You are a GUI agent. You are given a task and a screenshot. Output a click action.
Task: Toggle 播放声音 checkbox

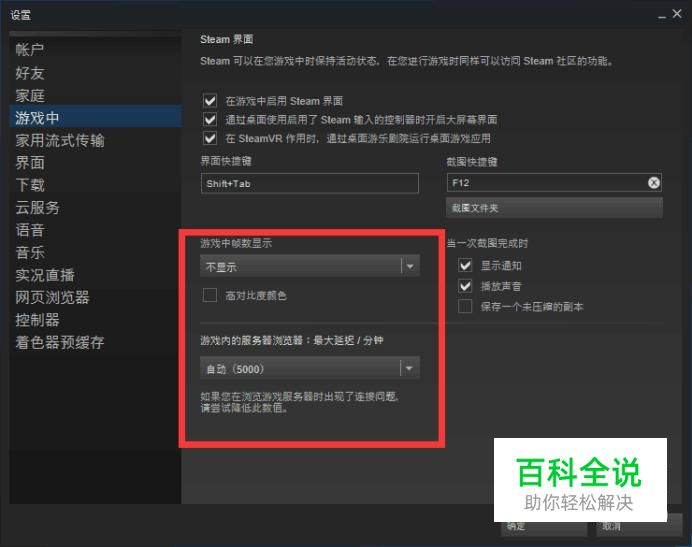tap(465, 286)
